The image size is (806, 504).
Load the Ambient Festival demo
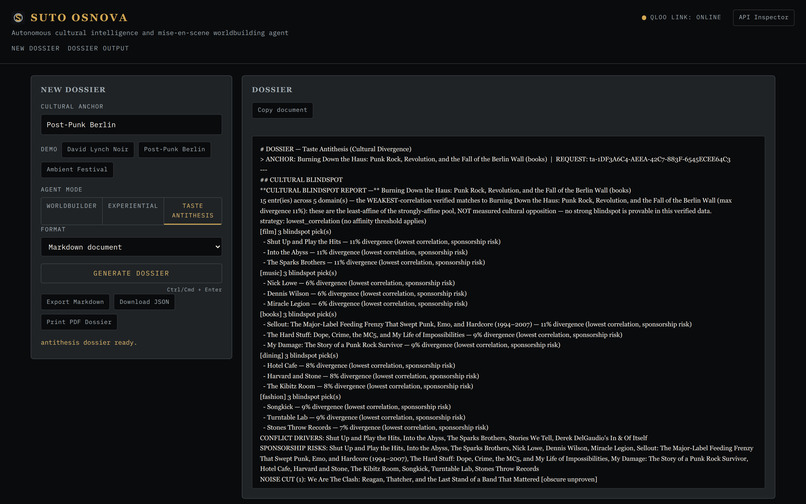(x=77, y=169)
